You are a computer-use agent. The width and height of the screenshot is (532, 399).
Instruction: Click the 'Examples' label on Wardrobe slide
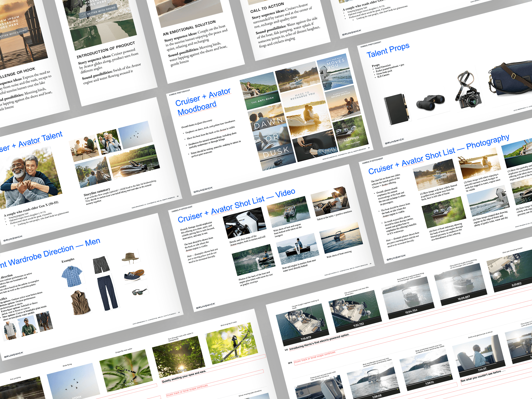coord(68,260)
